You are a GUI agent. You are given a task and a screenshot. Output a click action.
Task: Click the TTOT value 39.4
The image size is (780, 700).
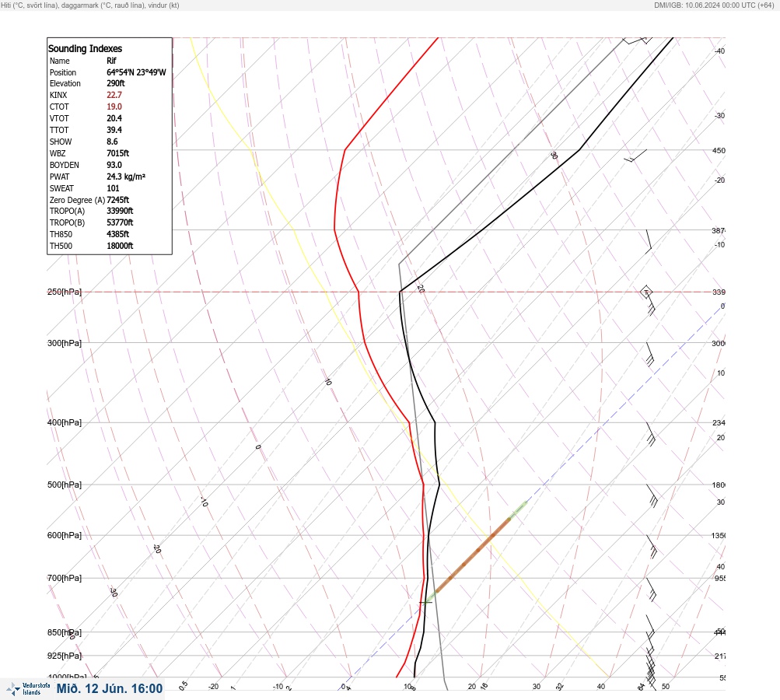point(114,130)
